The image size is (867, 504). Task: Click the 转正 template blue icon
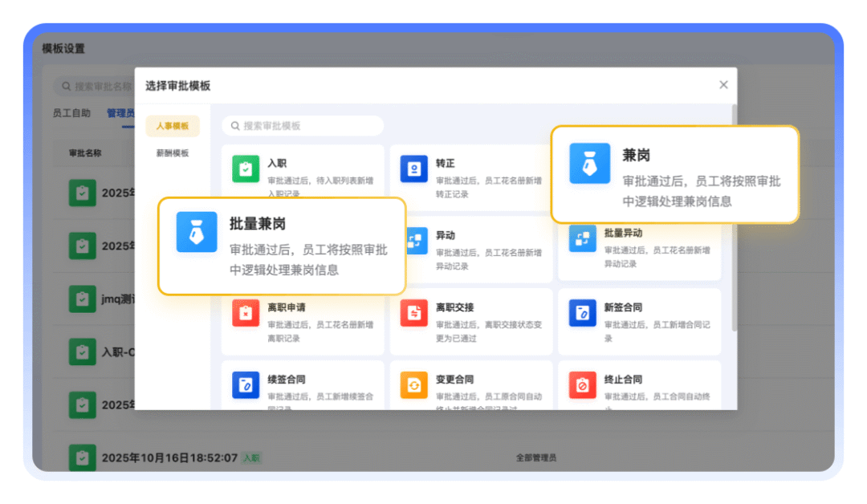[414, 169]
